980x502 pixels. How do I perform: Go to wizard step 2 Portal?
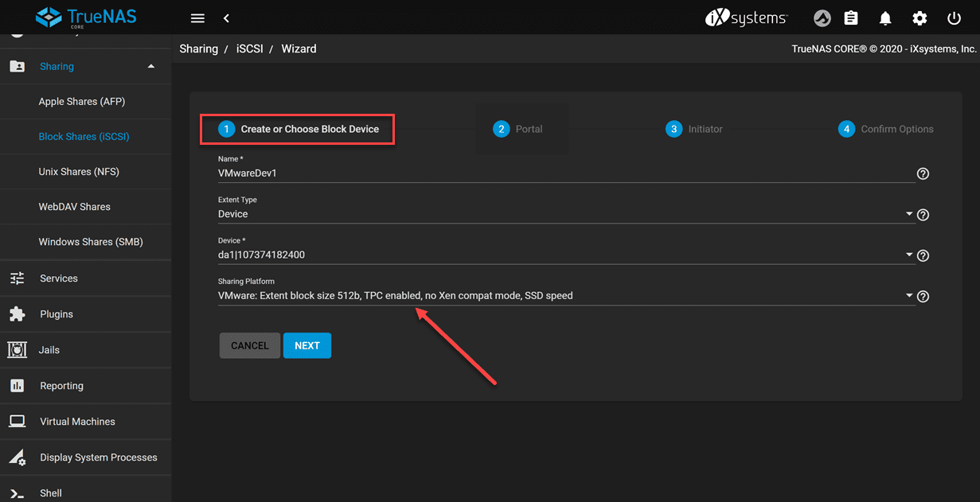tap(517, 129)
